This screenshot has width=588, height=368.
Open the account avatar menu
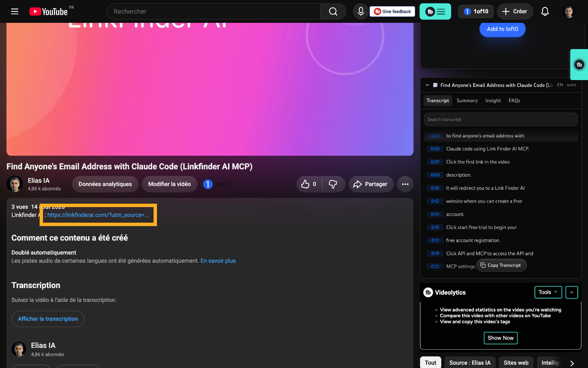(569, 12)
